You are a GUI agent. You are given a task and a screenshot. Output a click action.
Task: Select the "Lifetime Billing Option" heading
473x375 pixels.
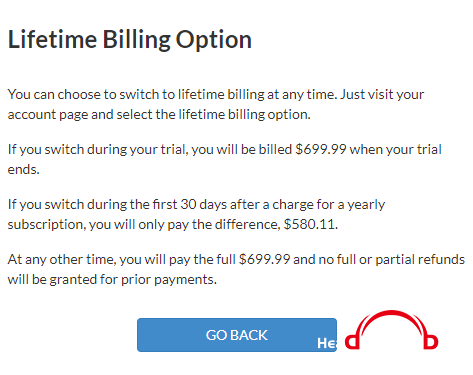pos(130,40)
